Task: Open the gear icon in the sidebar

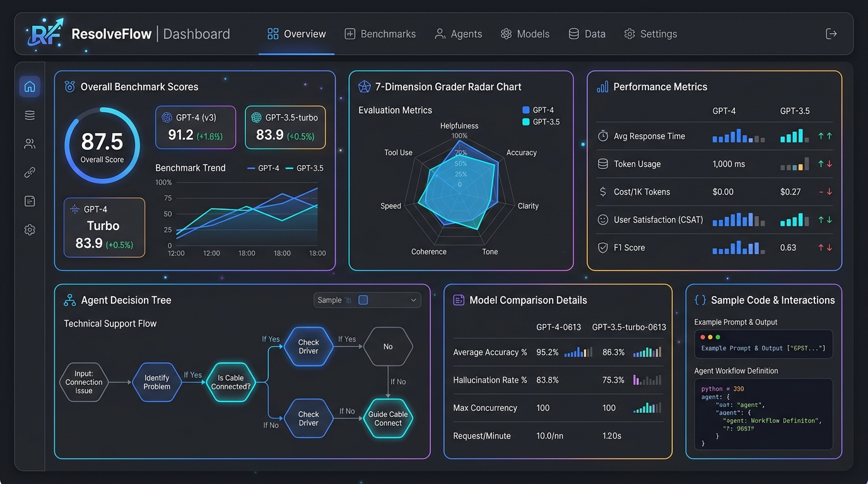Action: point(30,230)
